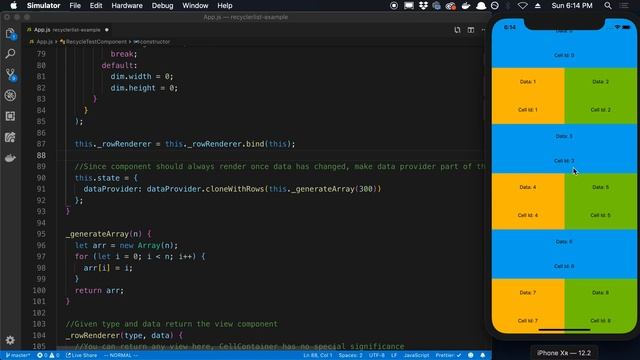Click 'Ln 88, Col 1' in status bar
The height and width of the screenshot is (360, 640).
pyautogui.click(x=318, y=356)
